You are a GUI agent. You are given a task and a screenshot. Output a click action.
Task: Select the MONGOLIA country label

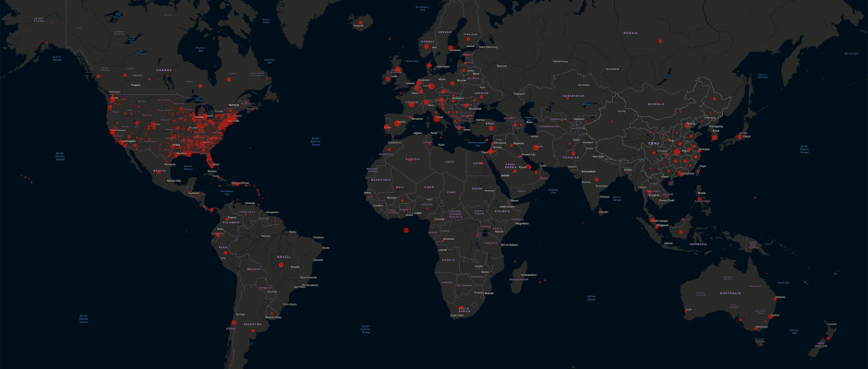[x=656, y=104]
